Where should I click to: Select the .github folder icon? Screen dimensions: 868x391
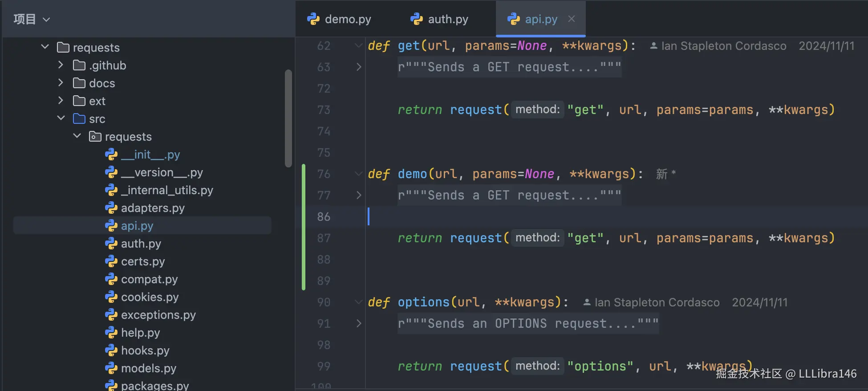(79, 65)
